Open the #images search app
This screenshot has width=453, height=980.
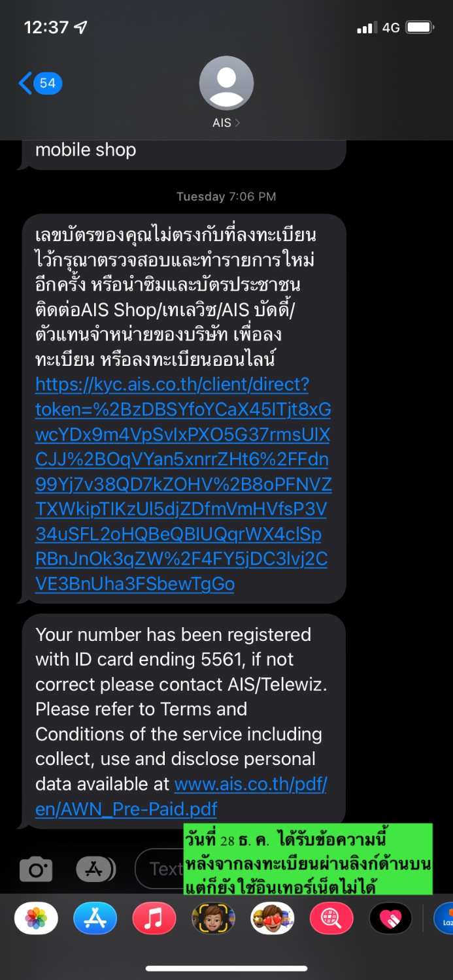click(x=331, y=919)
